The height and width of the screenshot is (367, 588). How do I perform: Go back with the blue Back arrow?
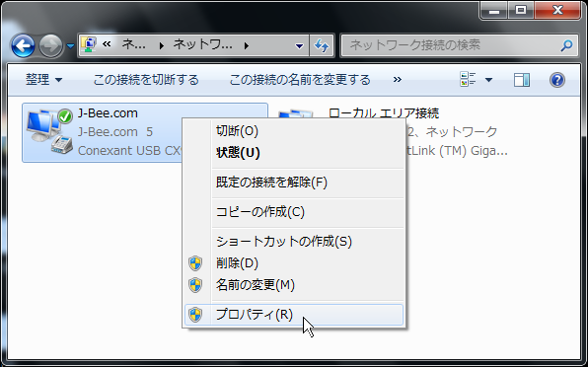point(23,45)
